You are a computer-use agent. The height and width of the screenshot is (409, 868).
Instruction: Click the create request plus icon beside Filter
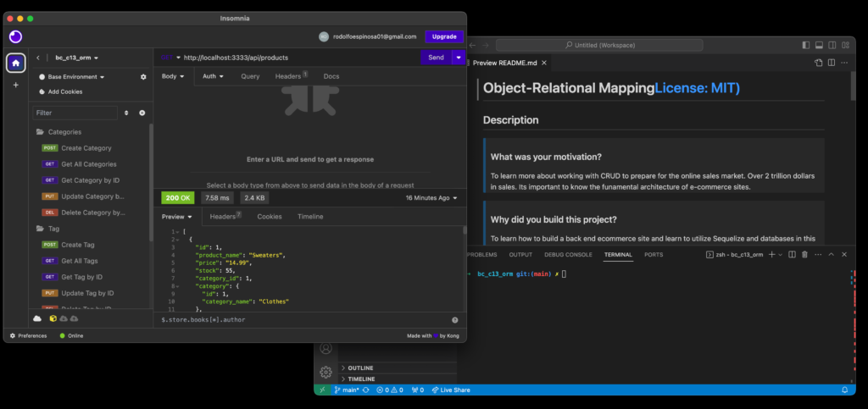tap(142, 113)
